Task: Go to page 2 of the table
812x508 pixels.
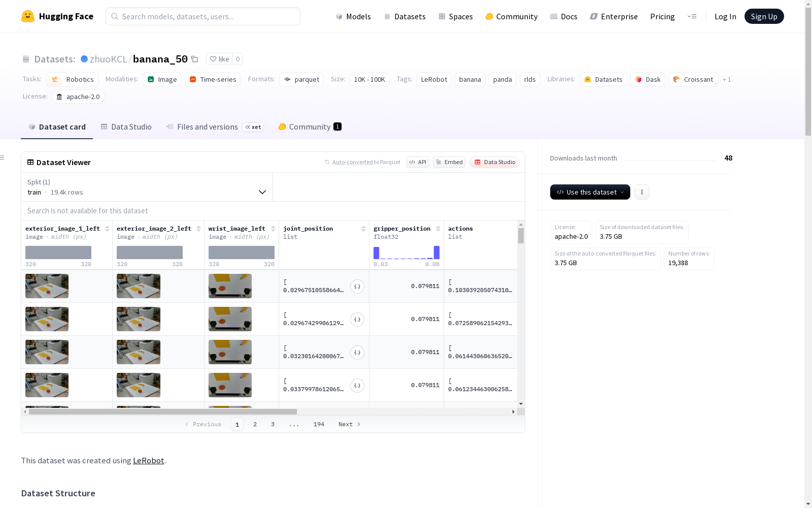Action: (255, 424)
